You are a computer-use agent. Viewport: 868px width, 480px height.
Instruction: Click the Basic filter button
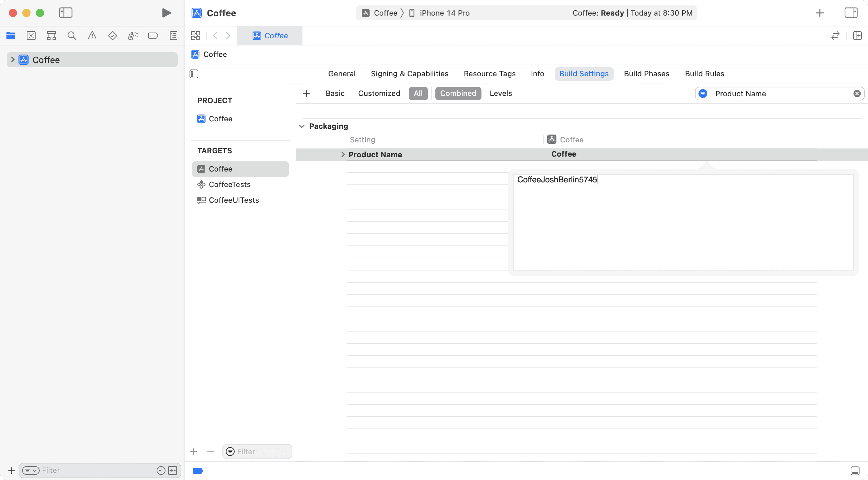pyautogui.click(x=335, y=94)
